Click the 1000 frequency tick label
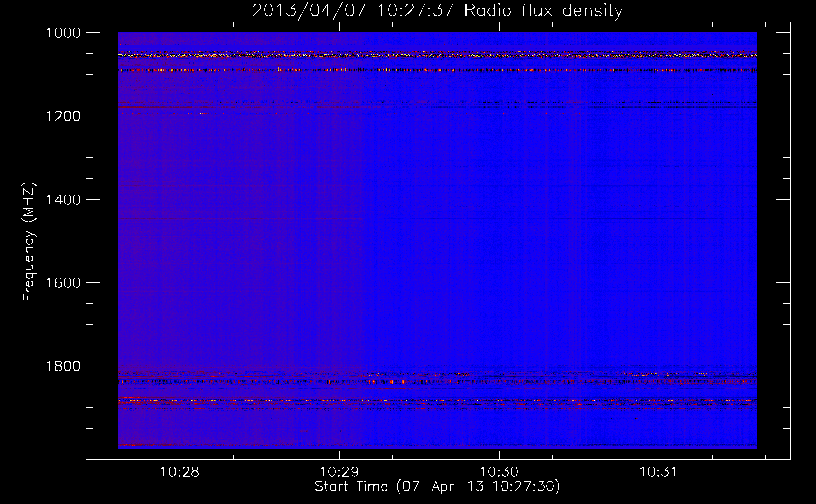The image size is (816, 504). tap(63, 33)
